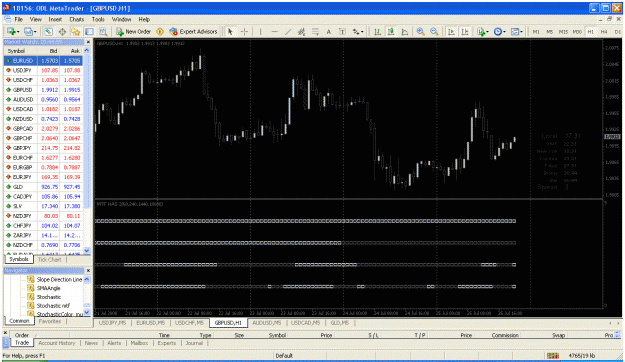Open the Charts menu
The image size is (625, 362).
tap(77, 19)
